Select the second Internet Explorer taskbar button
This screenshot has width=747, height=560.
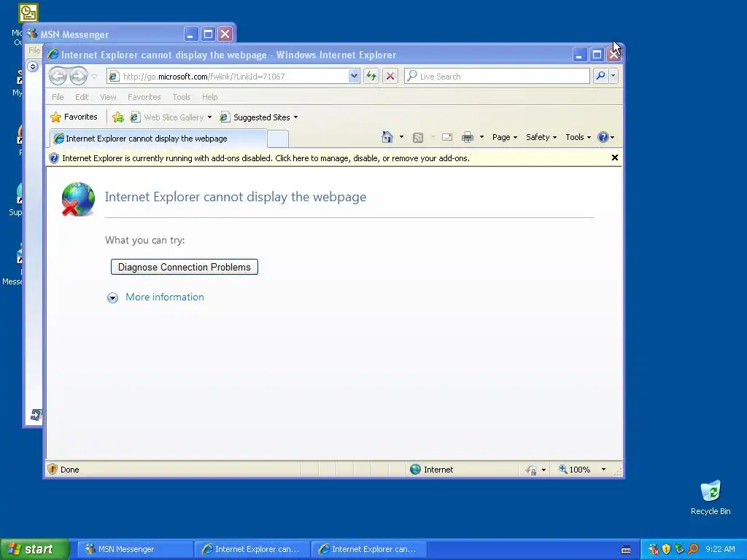click(368, 549)
